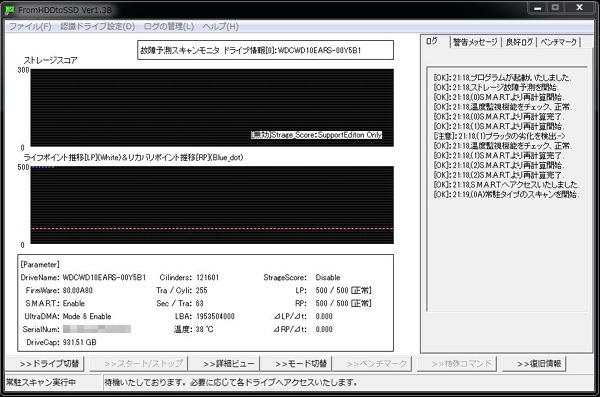The image size is (600, 397).
Task: Click the Tra / Cyli value 255
Action: tap(202, 291)
